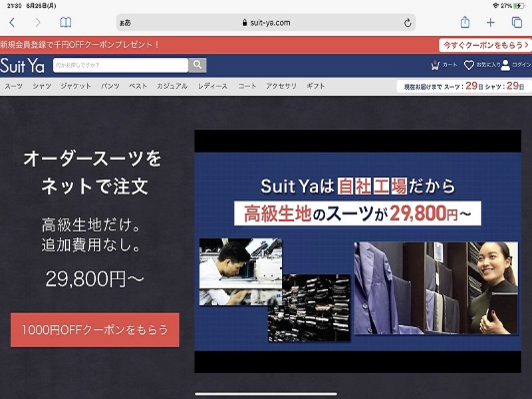Image resolution: width=532 pixels, height=399 pixels.
Task: Click the Suit Ya logo
Action: click(x=23, y=65)
